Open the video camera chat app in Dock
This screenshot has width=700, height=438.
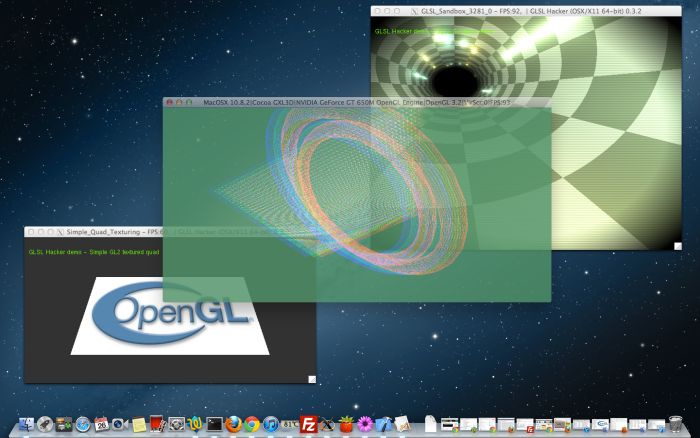pos(120,424)
